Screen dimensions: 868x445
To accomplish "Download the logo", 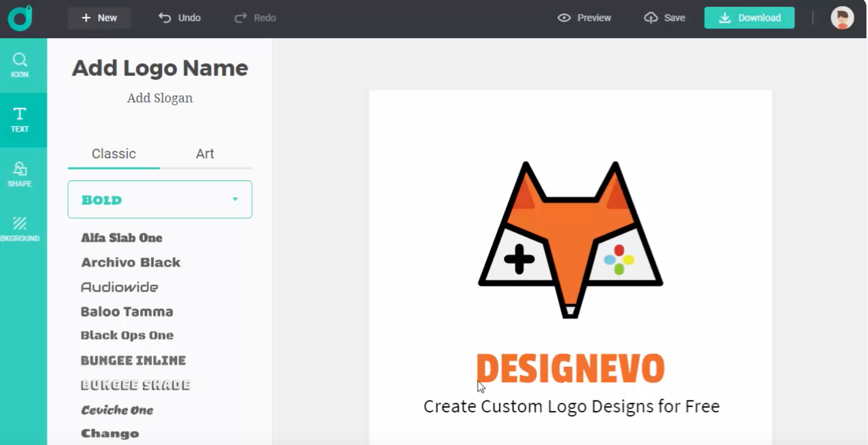I will pyautogui.click(x=749, y=17).
